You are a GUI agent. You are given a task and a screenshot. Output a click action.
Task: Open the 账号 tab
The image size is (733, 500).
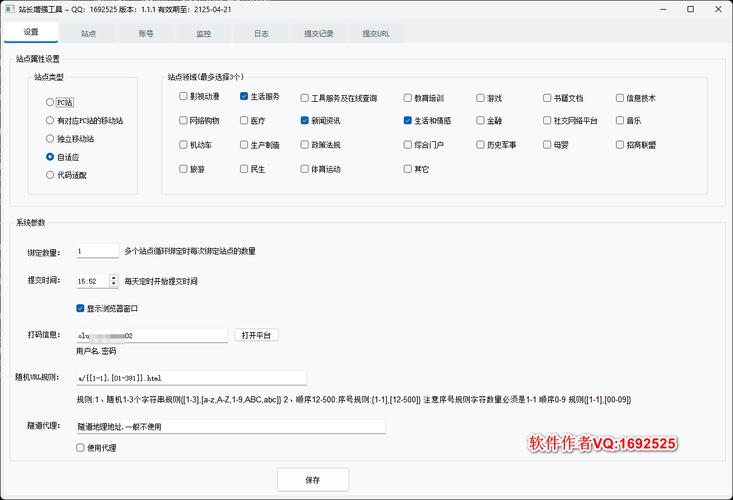click(146, 33)
